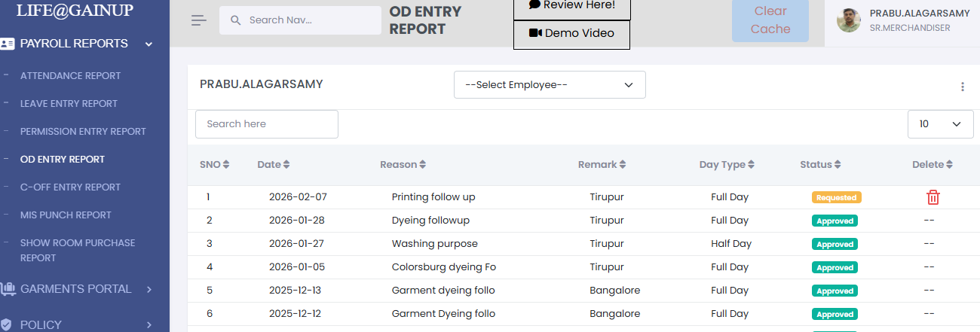Collapse the Payroll Reports section
This screenshot has width=980, height=332.
(149, 44)
